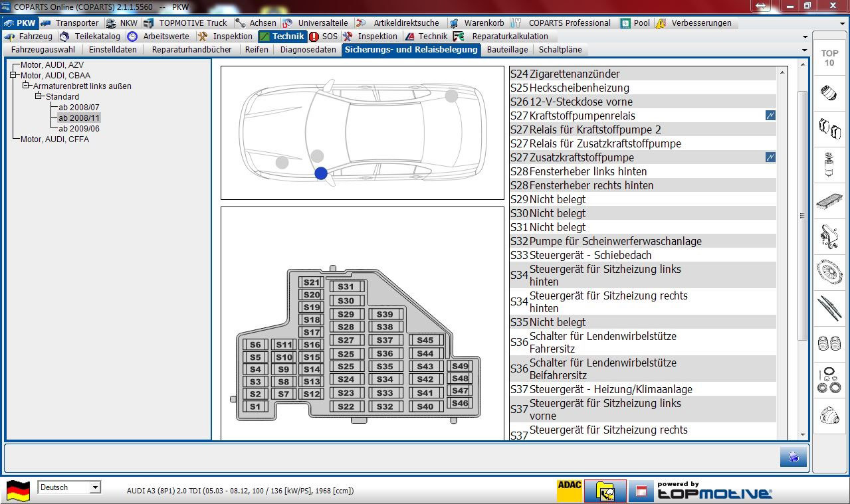
Task: Open the Reifen tab
Action: (257, 49)
